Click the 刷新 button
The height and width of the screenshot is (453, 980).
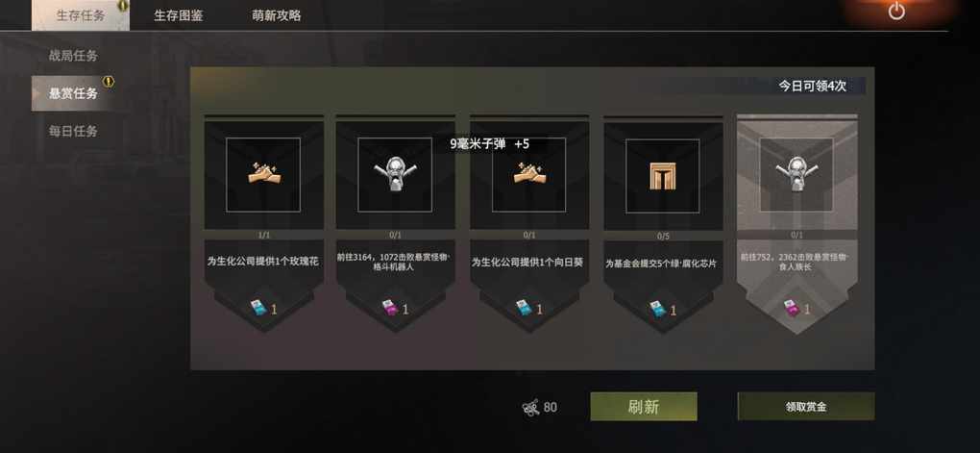click(643, 407)
